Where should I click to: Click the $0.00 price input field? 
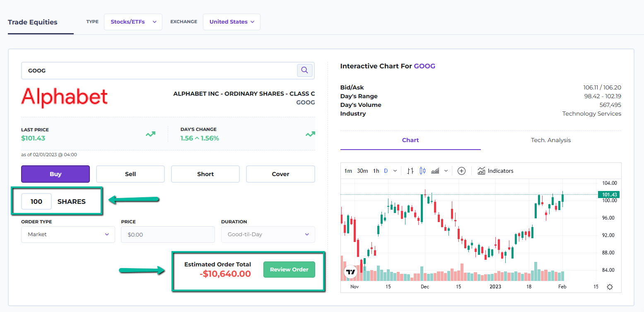point(168,235)
